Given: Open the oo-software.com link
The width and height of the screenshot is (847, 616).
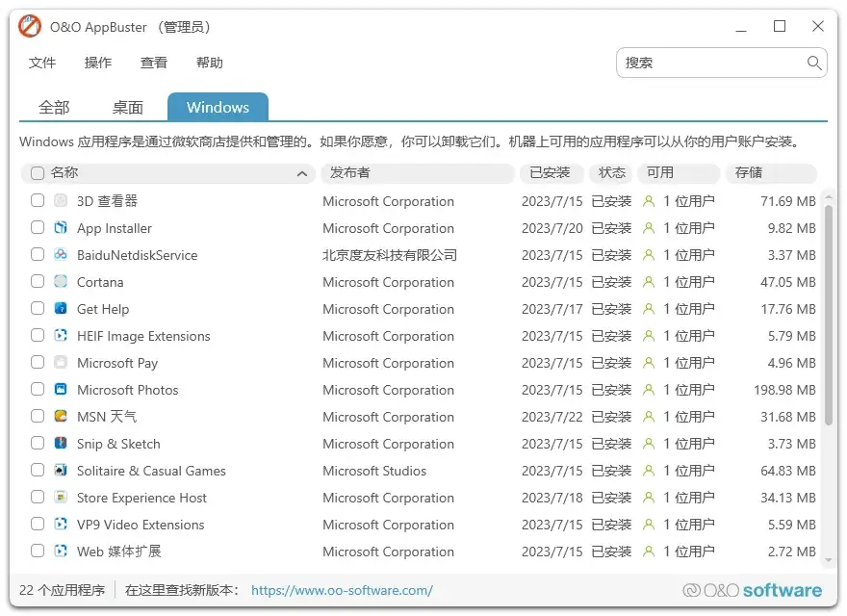Looking at the screenshot, I should click(342, 591).
